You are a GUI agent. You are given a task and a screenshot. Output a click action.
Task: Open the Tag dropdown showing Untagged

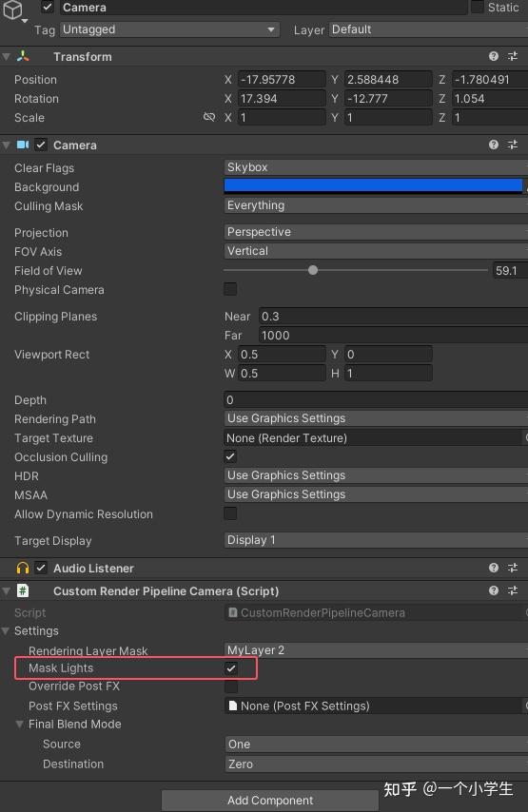point(169,29)
